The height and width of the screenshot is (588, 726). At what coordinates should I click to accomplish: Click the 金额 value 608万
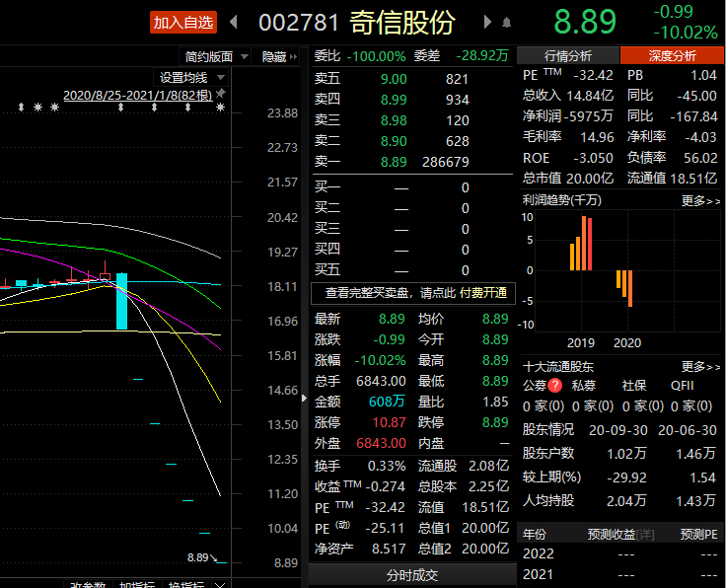(x=387, y=402)
